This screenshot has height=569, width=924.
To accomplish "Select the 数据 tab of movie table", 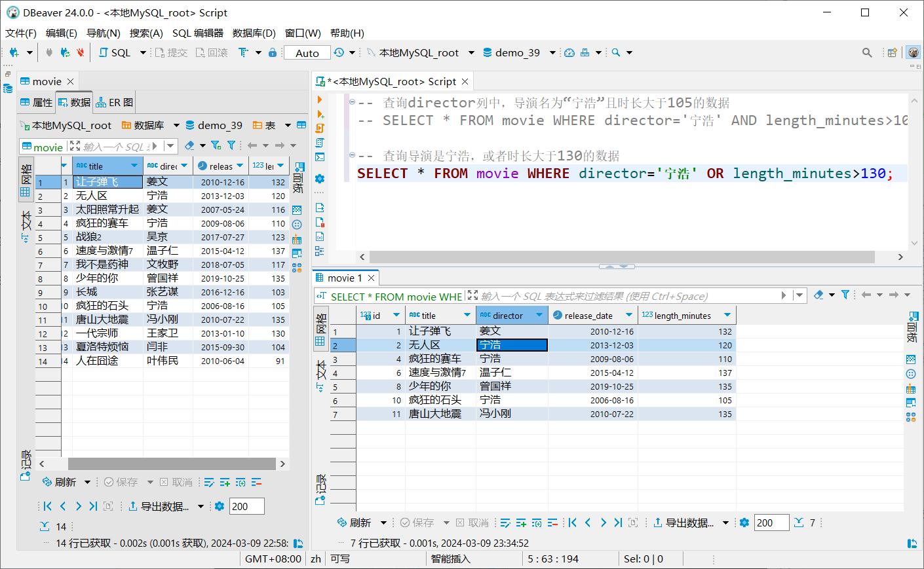I will coord(74,102).
